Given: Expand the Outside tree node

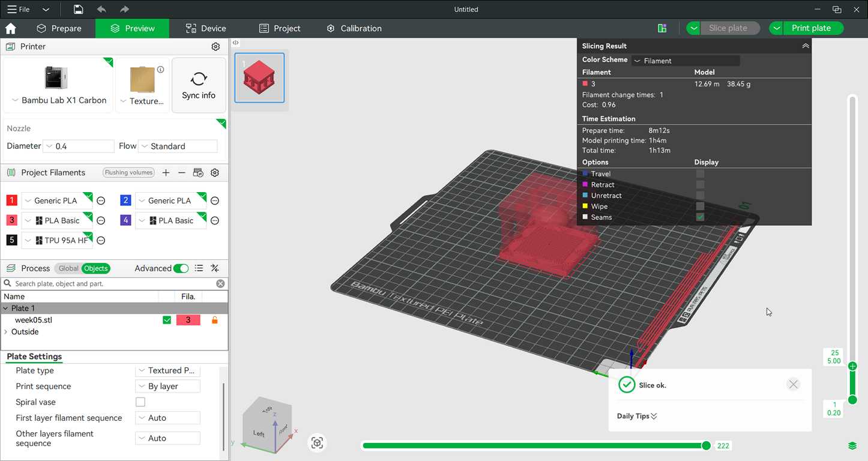Looking at the screenshot, I should click(x=6, y=332).
